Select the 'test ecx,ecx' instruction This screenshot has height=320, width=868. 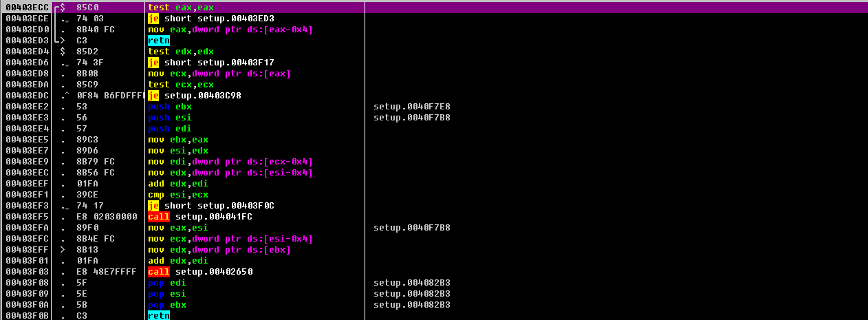coord(181,85)
